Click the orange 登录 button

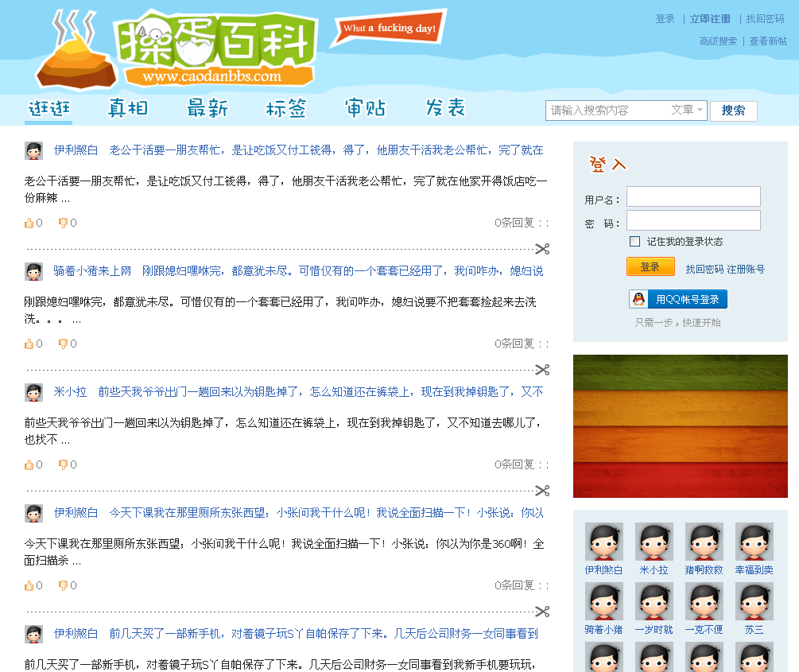click(650, 266)
